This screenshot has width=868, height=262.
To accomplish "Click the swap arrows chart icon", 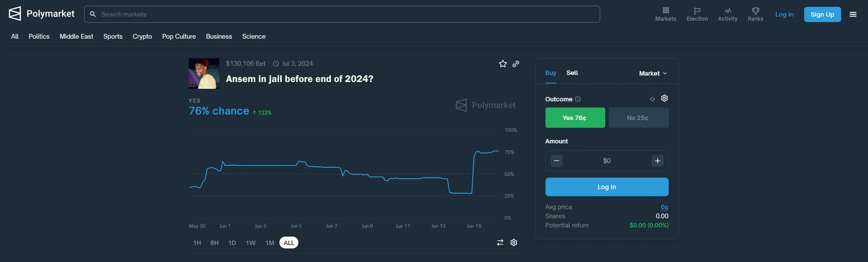I will coord(500,243).
